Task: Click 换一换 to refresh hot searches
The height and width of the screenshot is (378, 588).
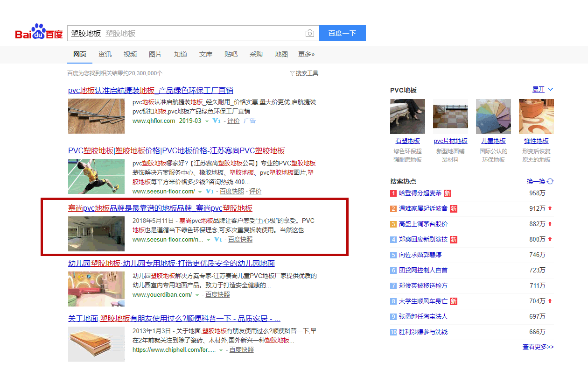Action: (536, 181)
